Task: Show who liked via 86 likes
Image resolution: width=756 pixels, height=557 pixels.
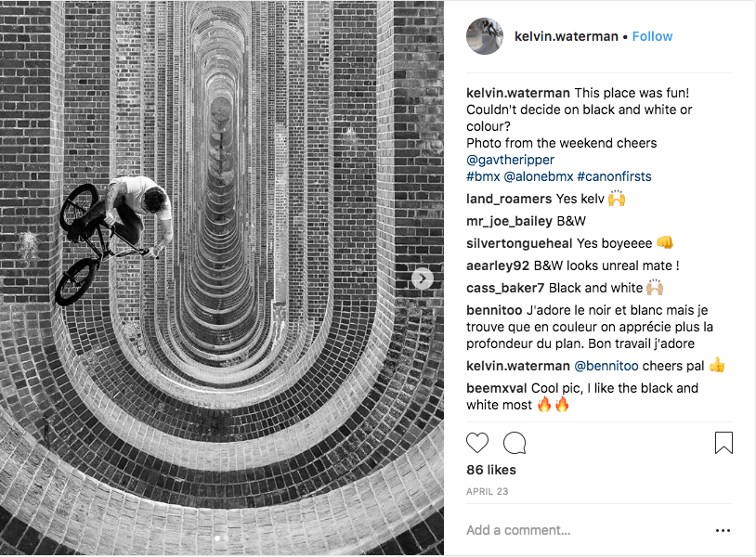Action: point(490,470)
